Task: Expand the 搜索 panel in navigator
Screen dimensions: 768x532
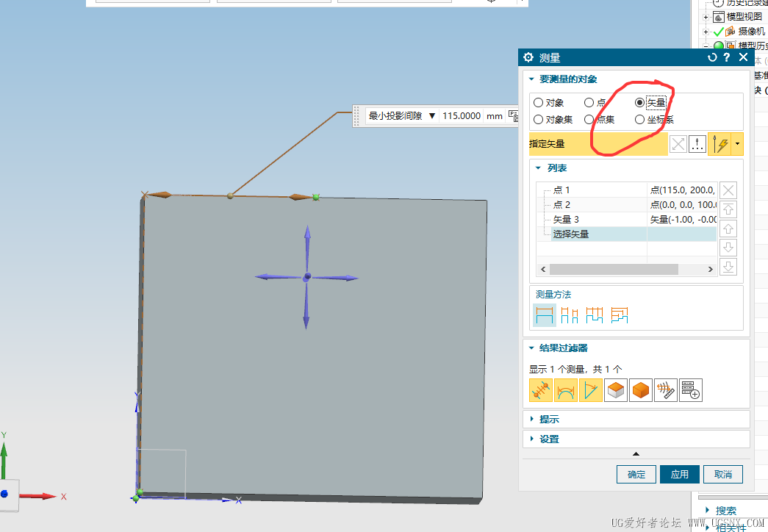Action: 707,511
